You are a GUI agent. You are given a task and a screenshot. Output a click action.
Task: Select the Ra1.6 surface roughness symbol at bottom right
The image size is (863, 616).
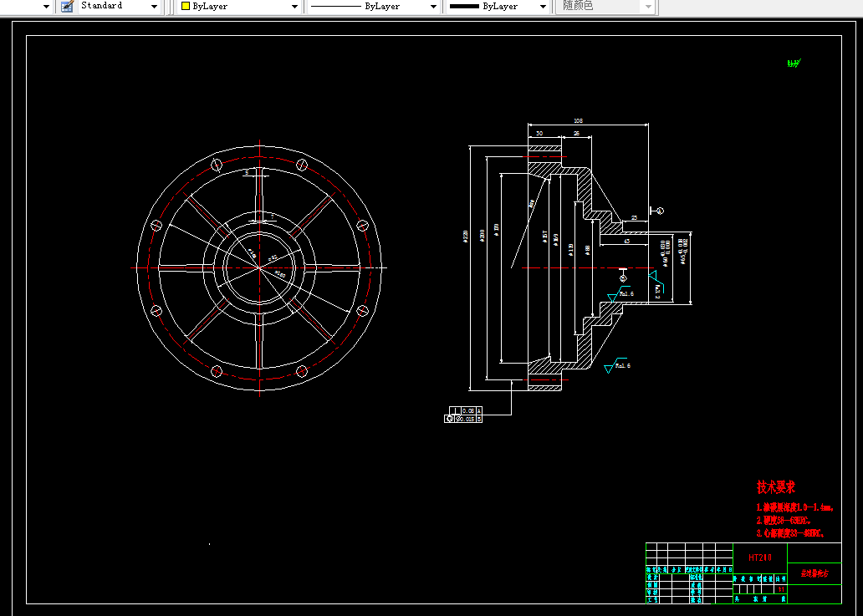click(620, 366)
